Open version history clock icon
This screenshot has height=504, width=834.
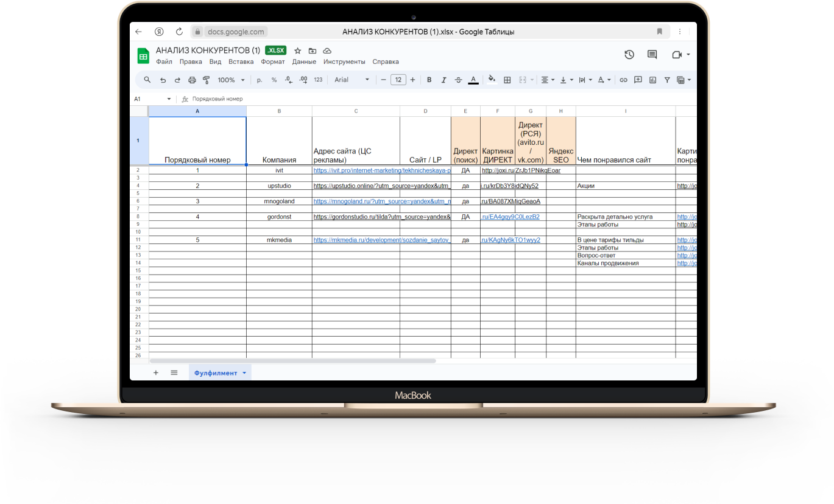click(x=629, y=55)
